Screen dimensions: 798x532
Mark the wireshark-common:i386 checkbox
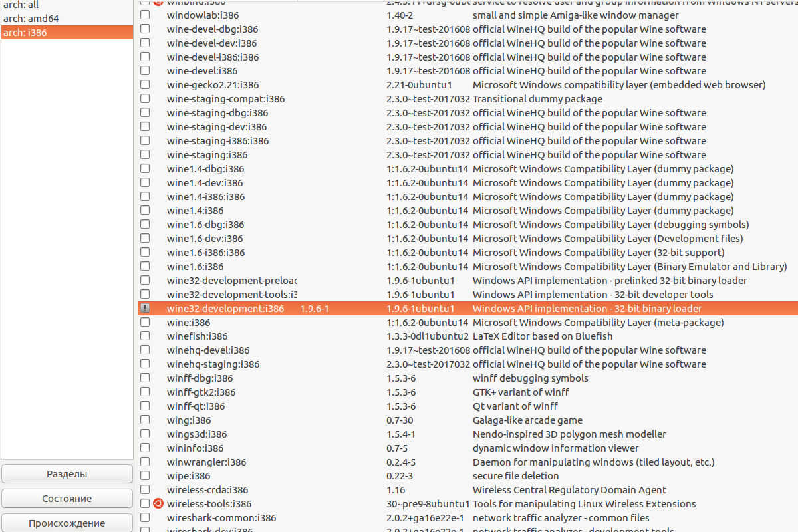(145, 517)
